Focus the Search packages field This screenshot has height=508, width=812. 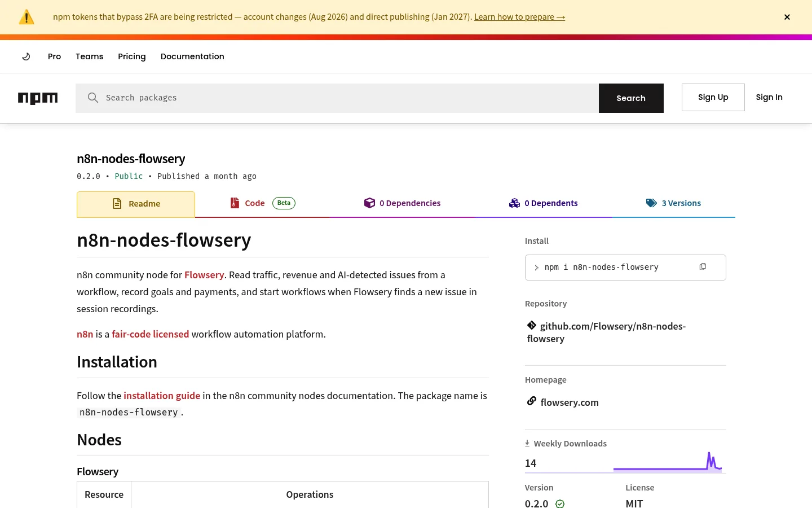point(337,98)
